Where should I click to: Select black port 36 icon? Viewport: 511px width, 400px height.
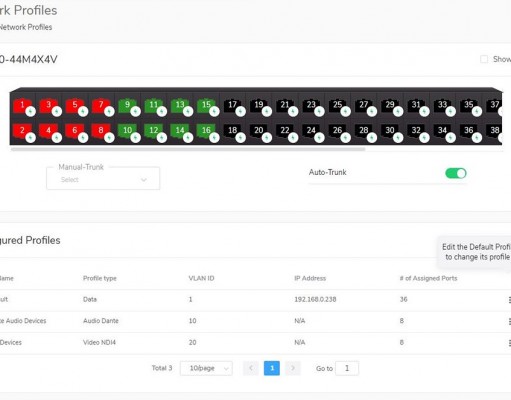tap(469, 132)
